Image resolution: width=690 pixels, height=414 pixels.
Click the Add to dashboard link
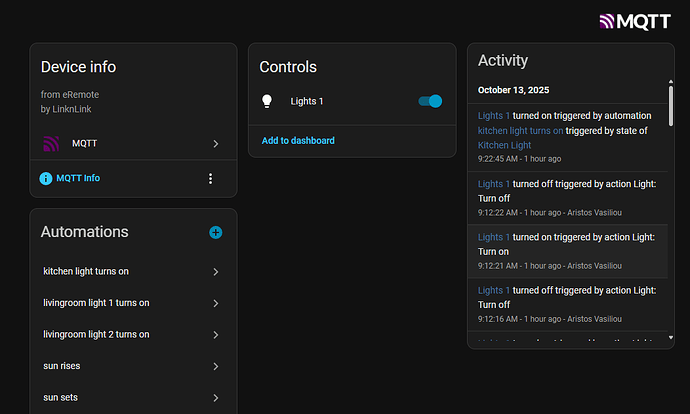[298, 141]
